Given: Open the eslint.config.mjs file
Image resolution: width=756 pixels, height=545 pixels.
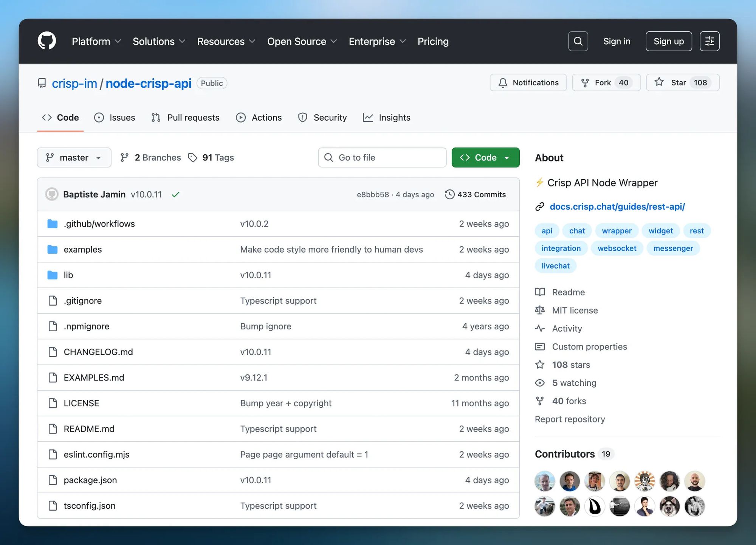Looking at the screenshot, I should pyautogui.click(x=96, y=455).
